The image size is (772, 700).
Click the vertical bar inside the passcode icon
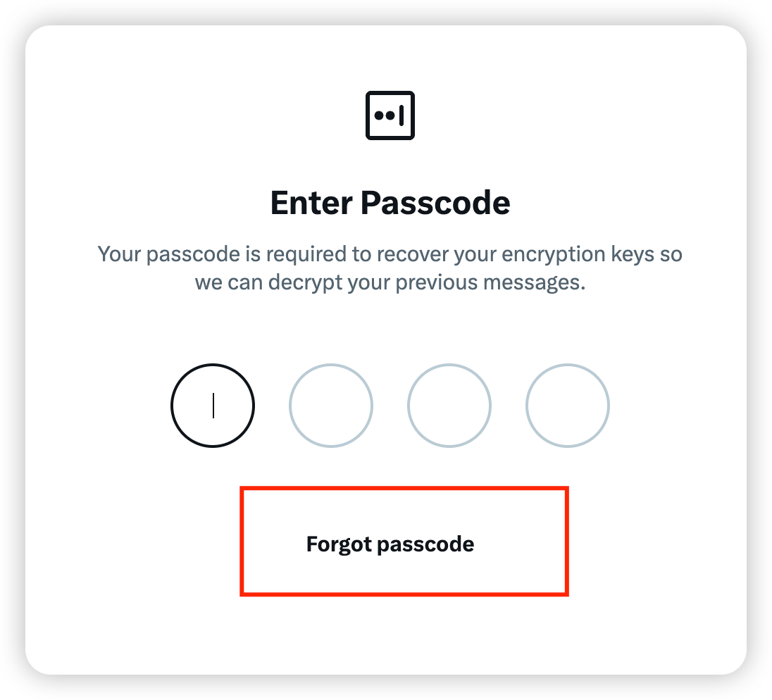401,115
